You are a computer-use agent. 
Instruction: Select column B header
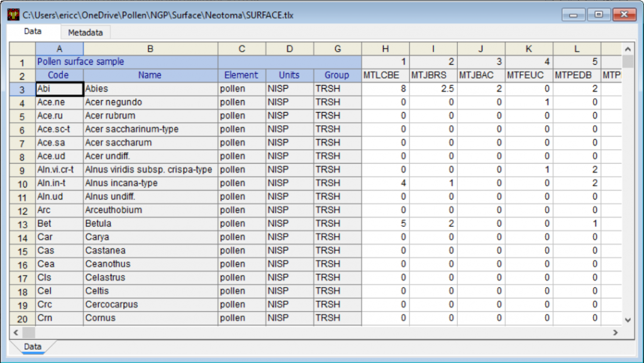(x=150, y=49)
